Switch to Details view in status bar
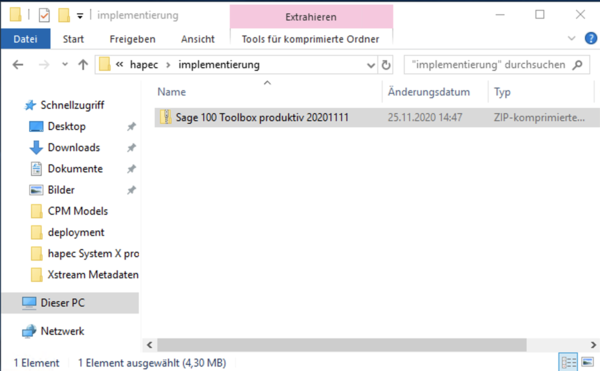The height and width of the screenshot is (371, 600). click(x=568, y=362)
